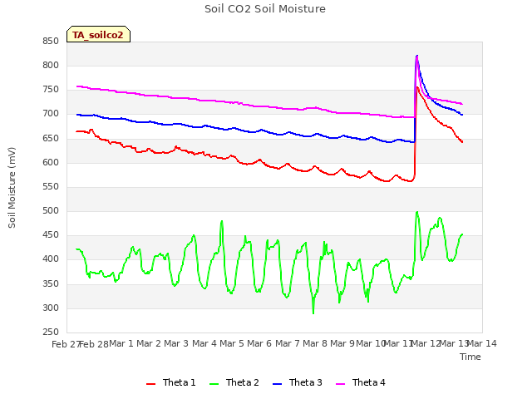Toggle Theta 2 legend entry
This screenshot has width=532, height=399.
pyautogui.click(x=234, y=382)
